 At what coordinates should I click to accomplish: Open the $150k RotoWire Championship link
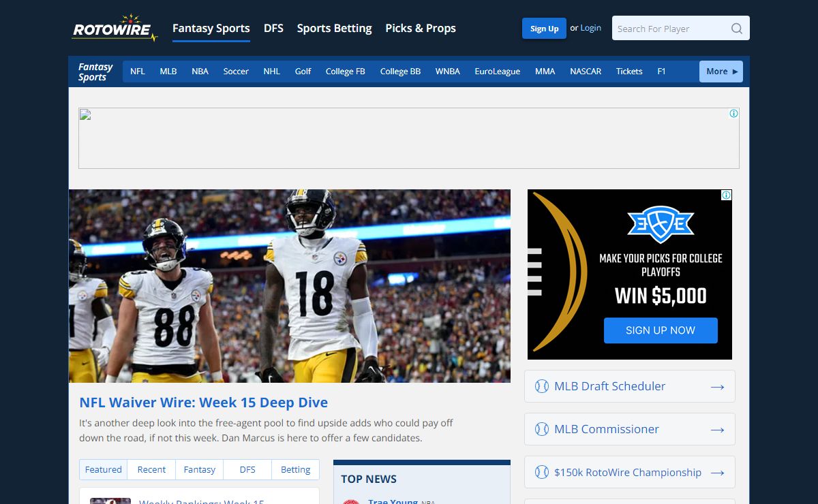630,472
